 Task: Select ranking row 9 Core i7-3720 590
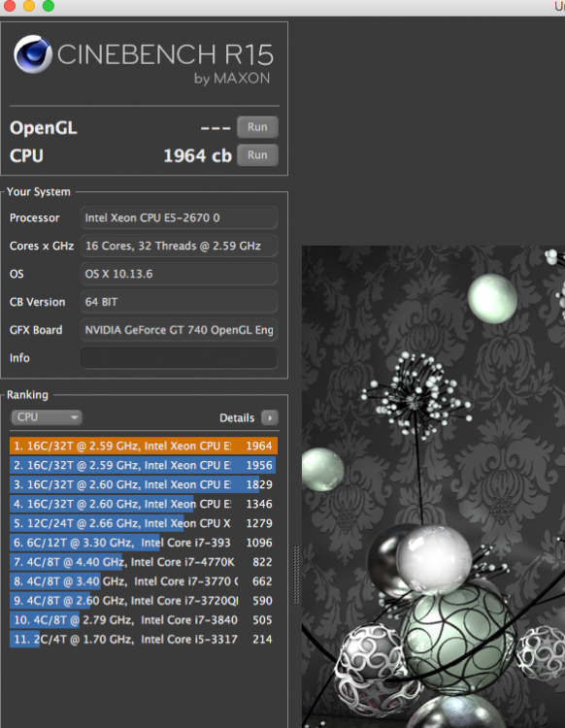pos(144,601)
